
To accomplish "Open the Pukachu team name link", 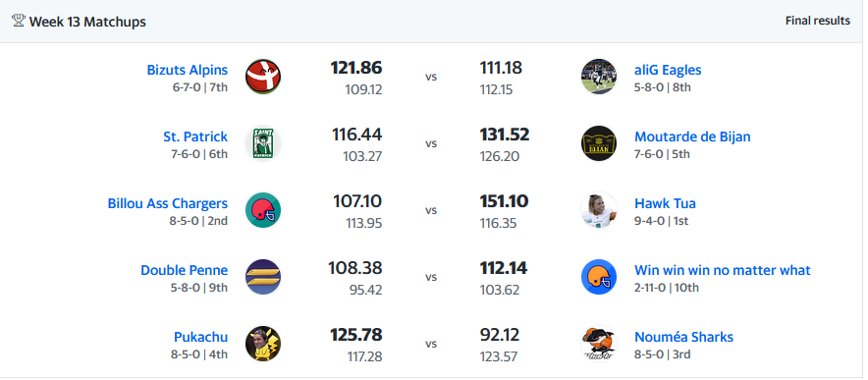I will (x=201, y=337).
